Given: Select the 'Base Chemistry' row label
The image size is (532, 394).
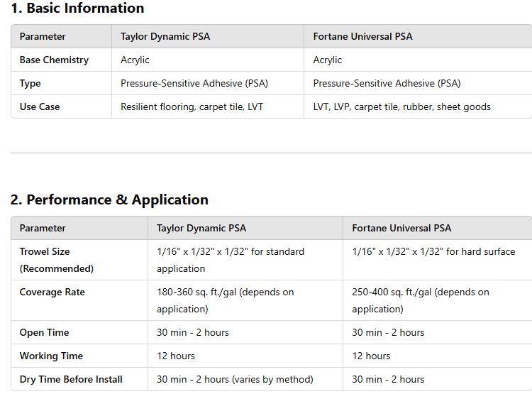Looking at the screenshot, I should (x=54, y=60).
